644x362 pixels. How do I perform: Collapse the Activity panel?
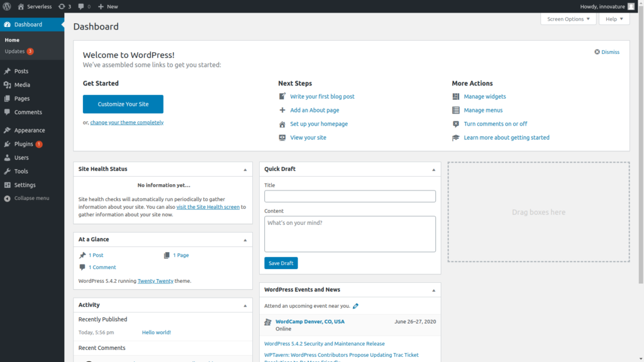[245, 305]
